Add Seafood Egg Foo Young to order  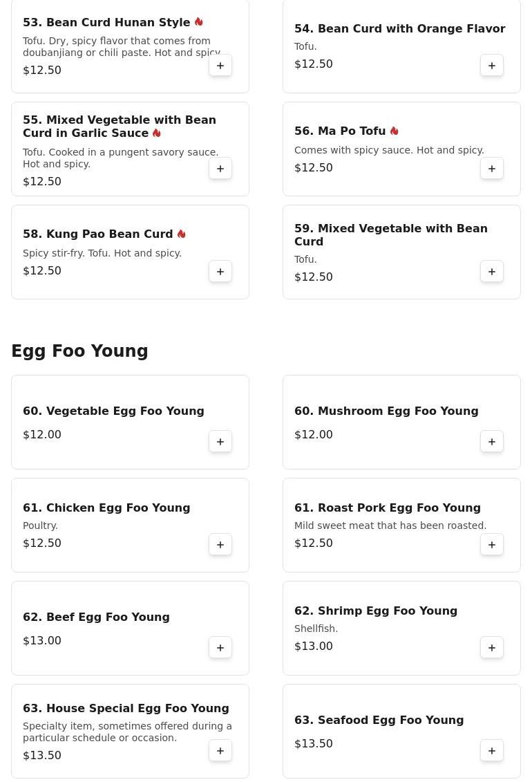(492, 751)
